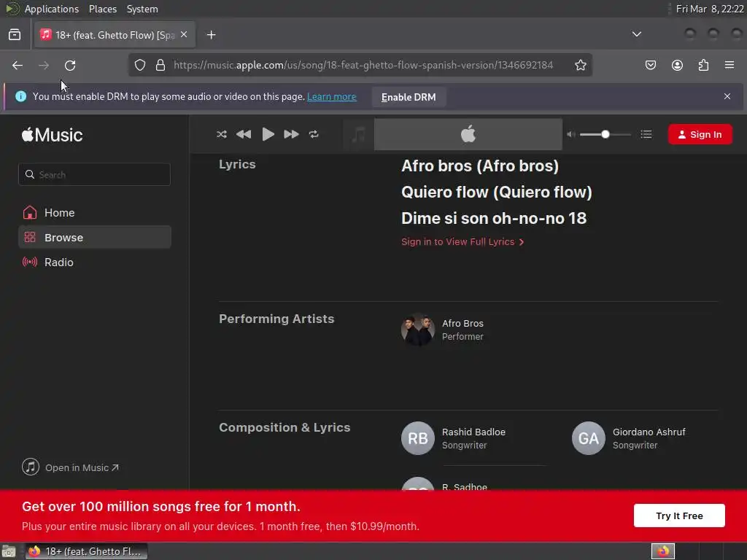Click Firefox taskbar window entry
The width and height of the screenshot is (747, 560).
pos(86,551)
